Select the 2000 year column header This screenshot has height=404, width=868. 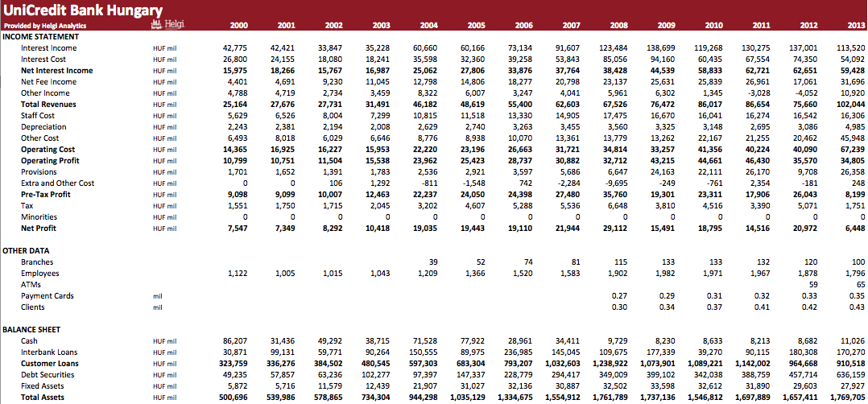pos(238,26)
